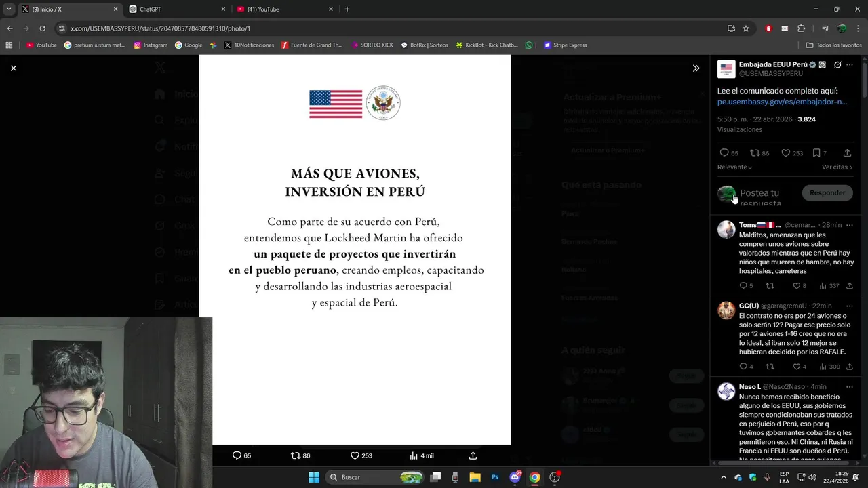This screenshot has height=488, width=868.
Task: Open more options on GC(U) reply
Action: (850, 306)
